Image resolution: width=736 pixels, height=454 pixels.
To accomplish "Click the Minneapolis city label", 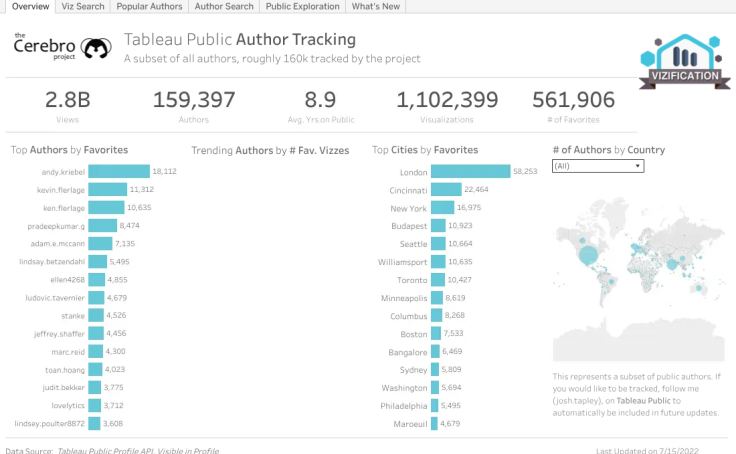I will coord(404,298).
